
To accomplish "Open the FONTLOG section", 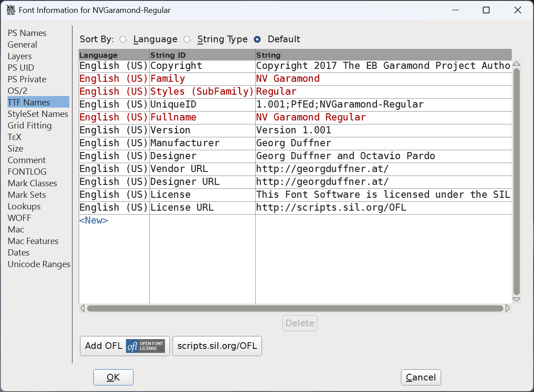I will click(27, 172).
